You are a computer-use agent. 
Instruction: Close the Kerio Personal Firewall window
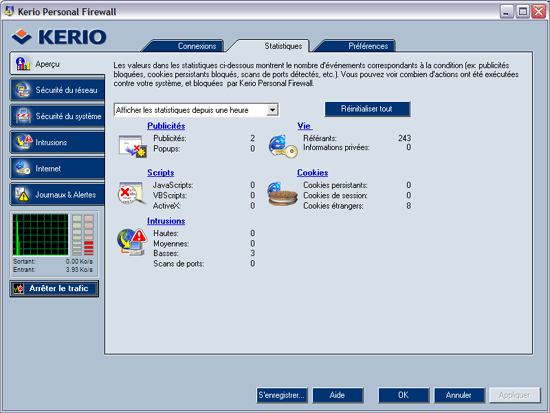538,12
